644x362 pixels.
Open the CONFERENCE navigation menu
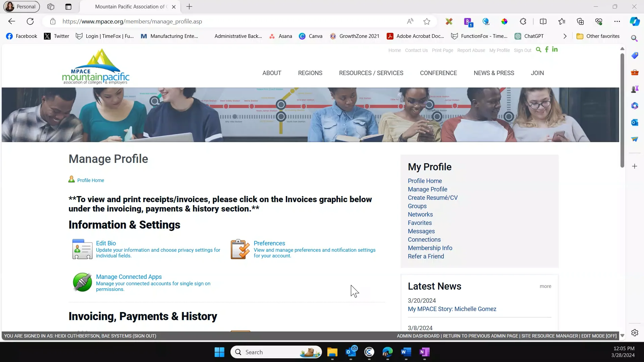coord(438,73)
